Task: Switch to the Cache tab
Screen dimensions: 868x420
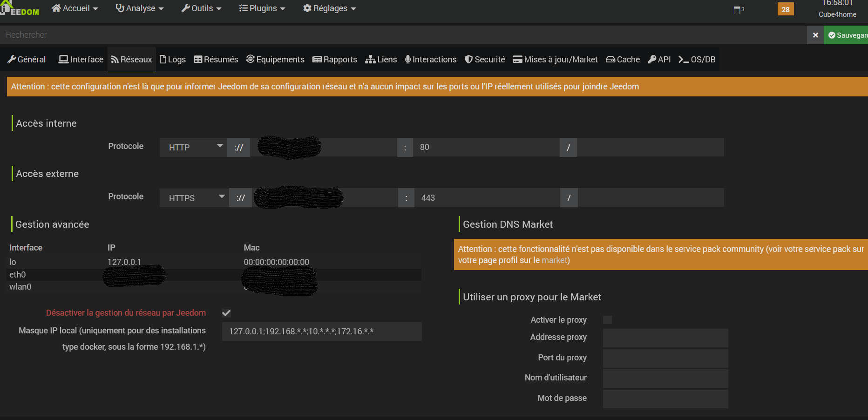Action: (x=623, y=60)
